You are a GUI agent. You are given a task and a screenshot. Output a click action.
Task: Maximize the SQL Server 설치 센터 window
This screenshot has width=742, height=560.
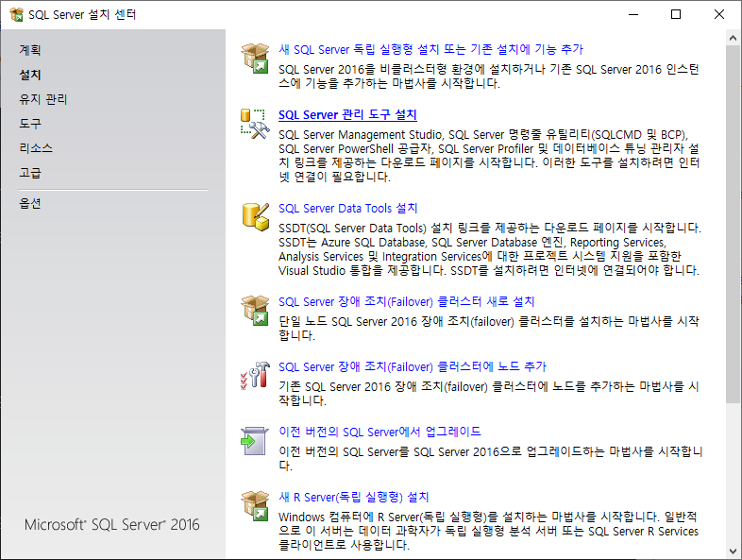676,15
